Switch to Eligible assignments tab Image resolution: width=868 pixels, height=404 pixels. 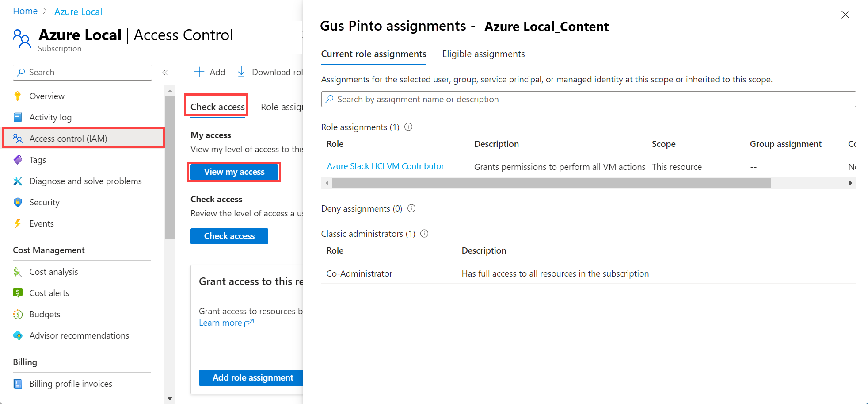point(483,54)
